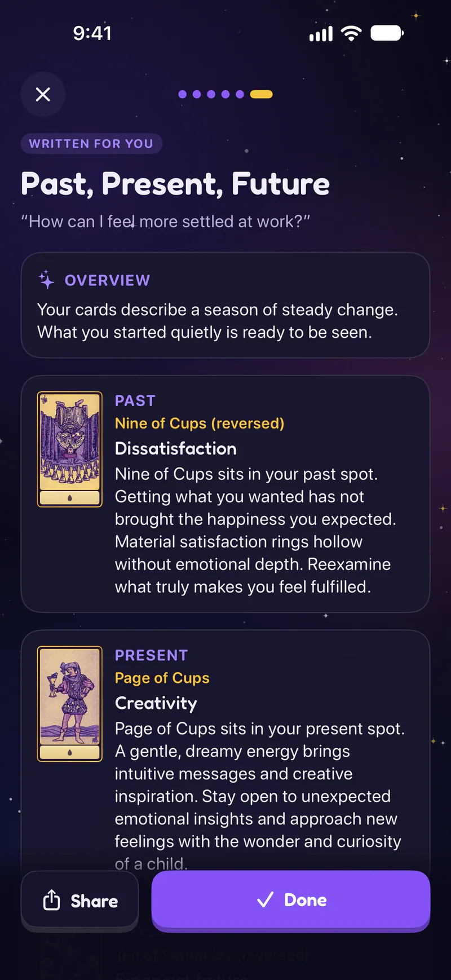Viewport: 451px width, 980px height.
Task: Select the Page of Cups title
Action: (162, 678)
